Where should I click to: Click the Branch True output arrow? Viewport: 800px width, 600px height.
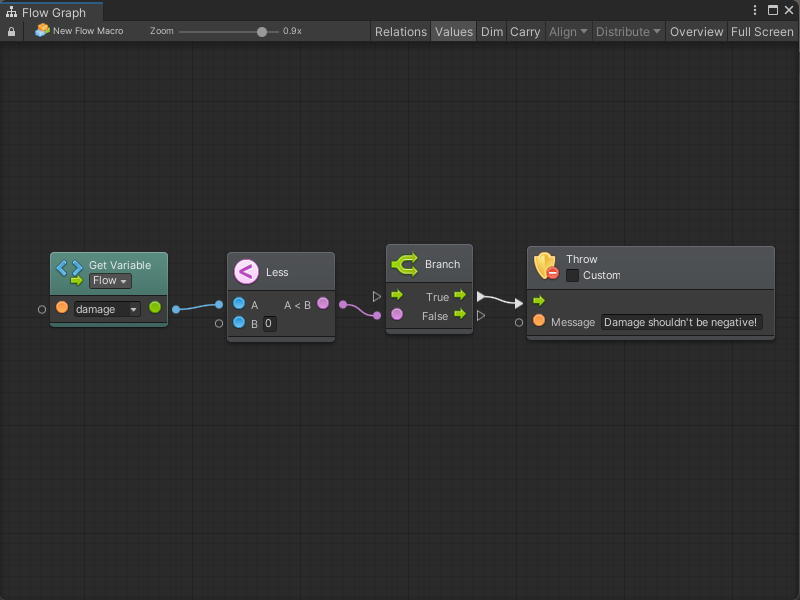point(459,296)
